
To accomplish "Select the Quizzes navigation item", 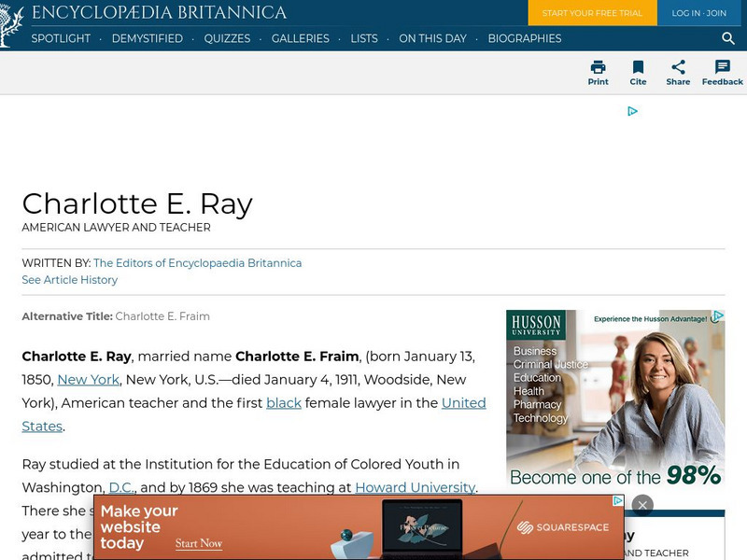I will coord(228,39).
